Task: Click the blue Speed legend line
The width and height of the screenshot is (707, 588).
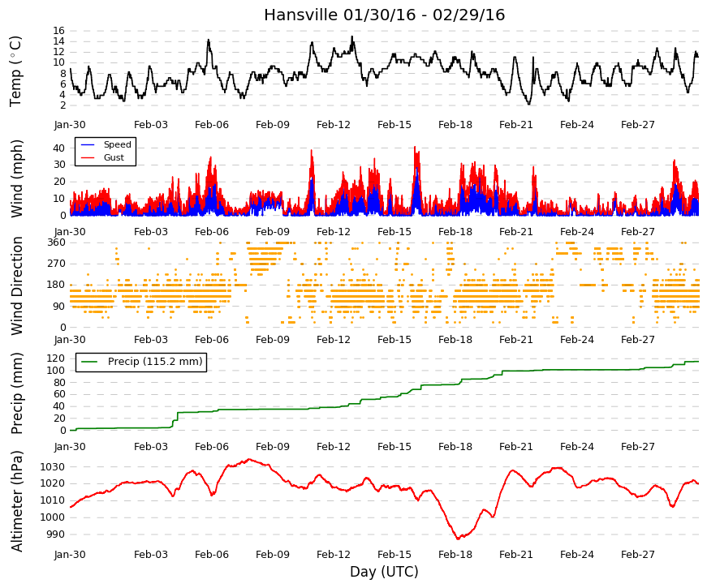Action: (88, 145)
